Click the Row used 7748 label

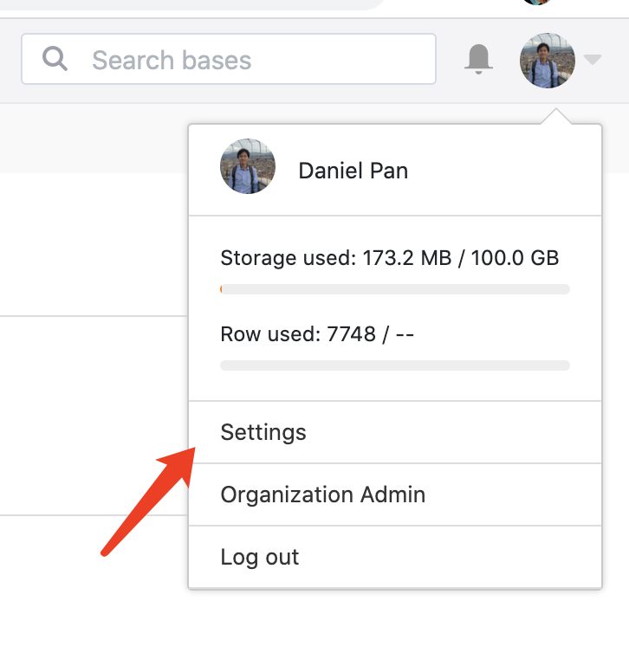317,334
